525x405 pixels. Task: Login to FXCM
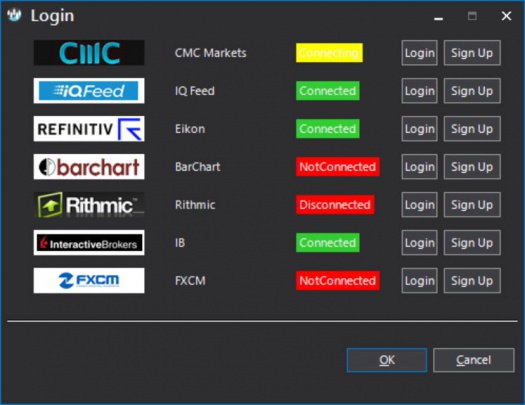(420, 281)
